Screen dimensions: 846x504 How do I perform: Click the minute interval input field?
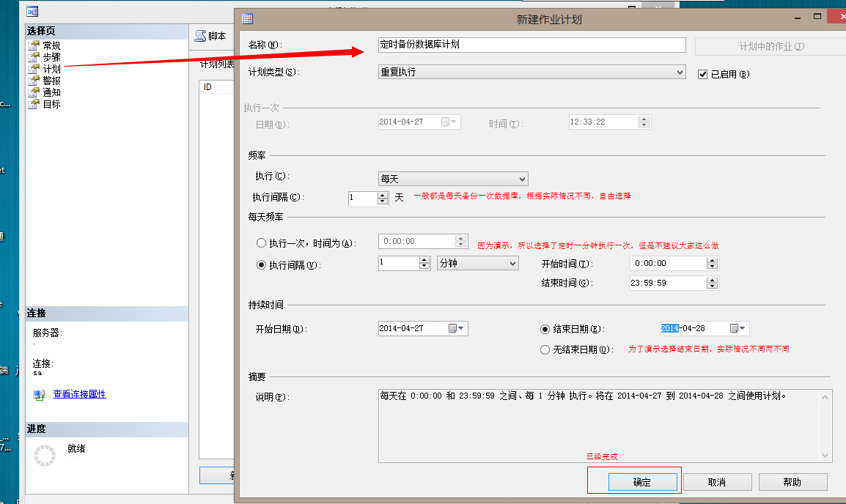399,263
